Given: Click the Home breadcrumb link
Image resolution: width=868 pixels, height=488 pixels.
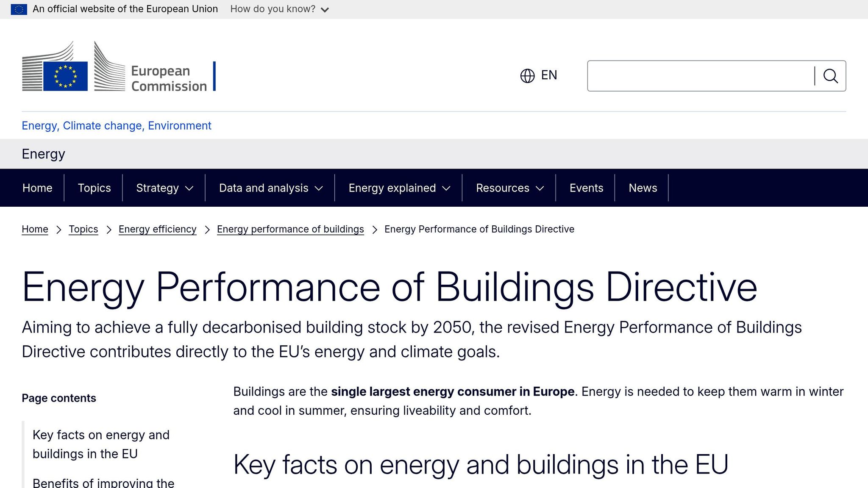Looking at the screenshot, I should 34,229.
